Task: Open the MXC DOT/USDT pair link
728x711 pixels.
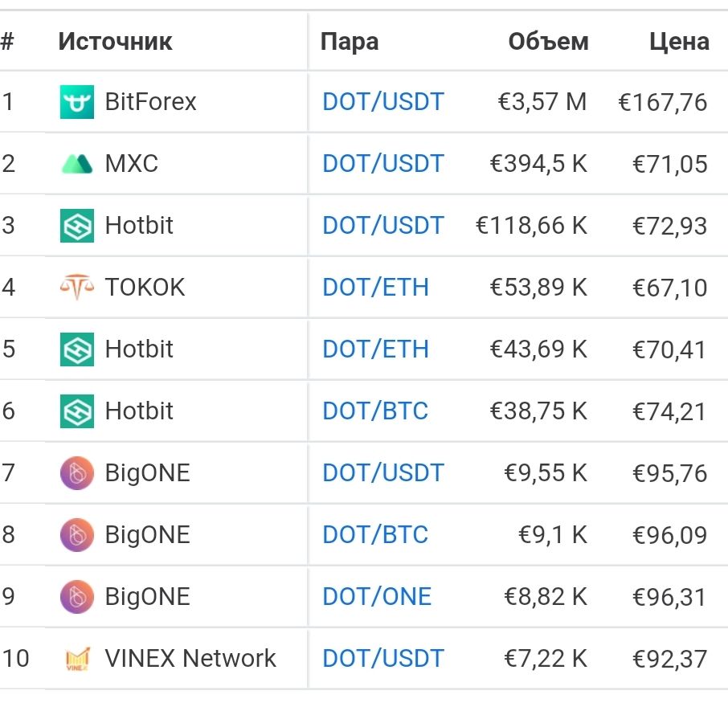Action: (x=383, y=163)
